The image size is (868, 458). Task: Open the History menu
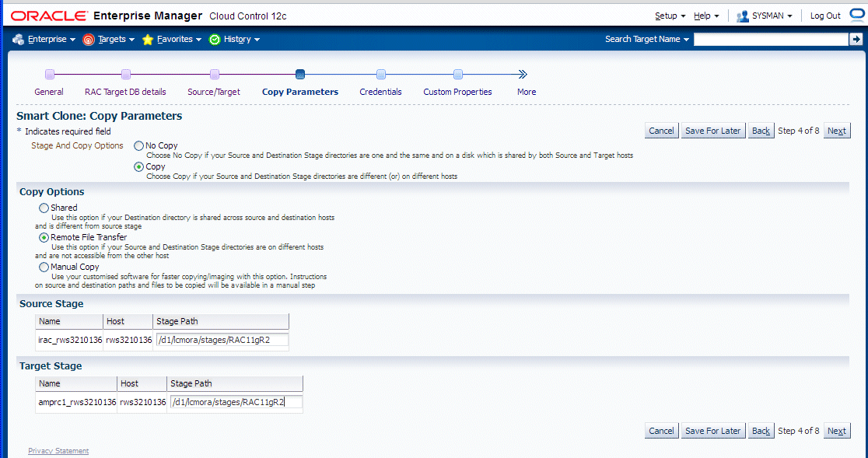(x=242, y=40)
